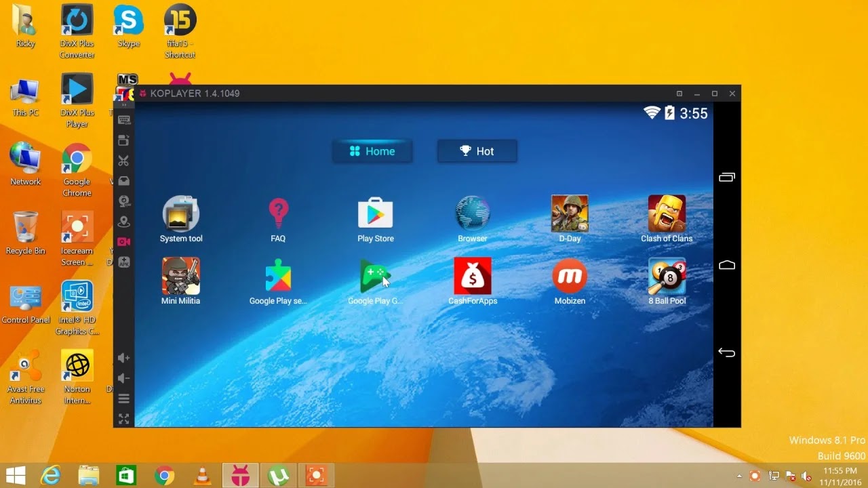Open the Google Play Games app
The height and width of the screenshot is (488, 868).
(376, 281)
